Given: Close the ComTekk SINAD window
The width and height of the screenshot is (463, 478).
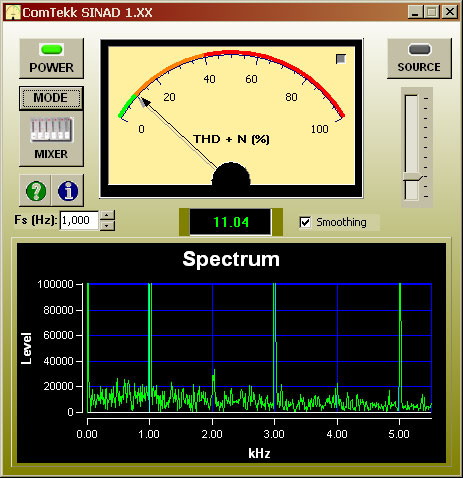Looking at the screenshot, I should click(449, 12).
